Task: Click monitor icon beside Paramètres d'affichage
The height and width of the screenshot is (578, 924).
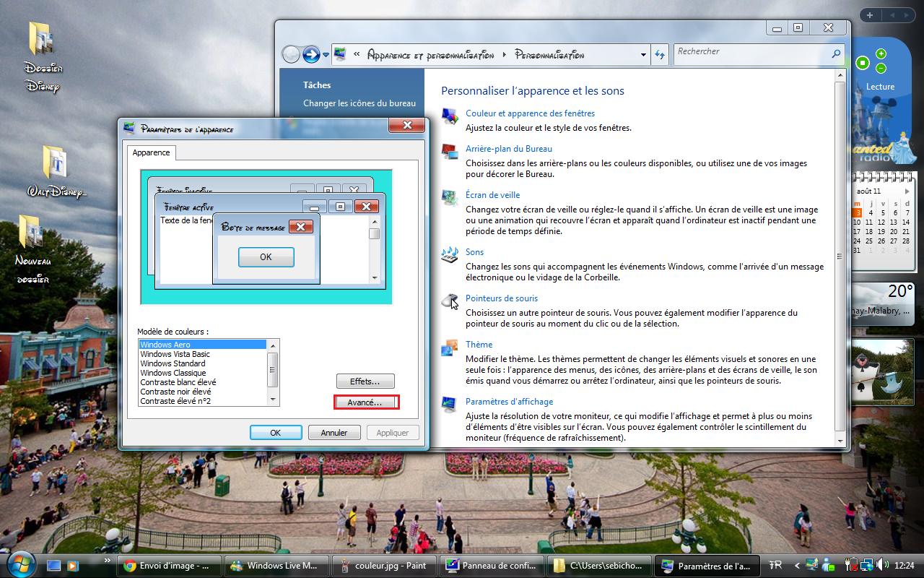Action: (x=450, y=404)
